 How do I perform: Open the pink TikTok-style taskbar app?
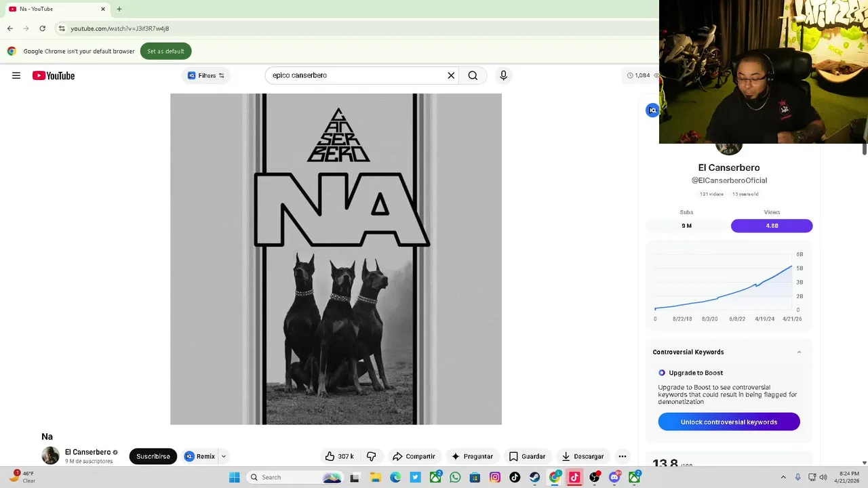(574, 477)
